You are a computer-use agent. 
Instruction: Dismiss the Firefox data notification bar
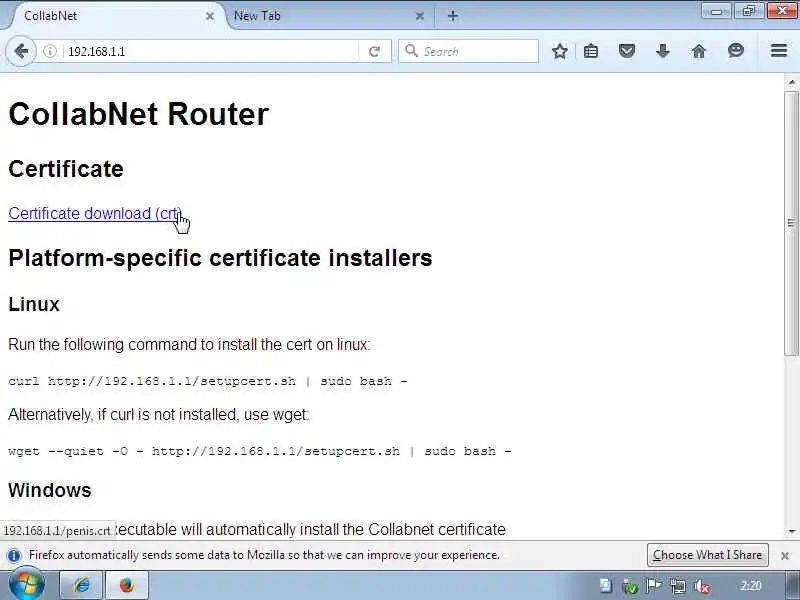(x=785, y=555)
